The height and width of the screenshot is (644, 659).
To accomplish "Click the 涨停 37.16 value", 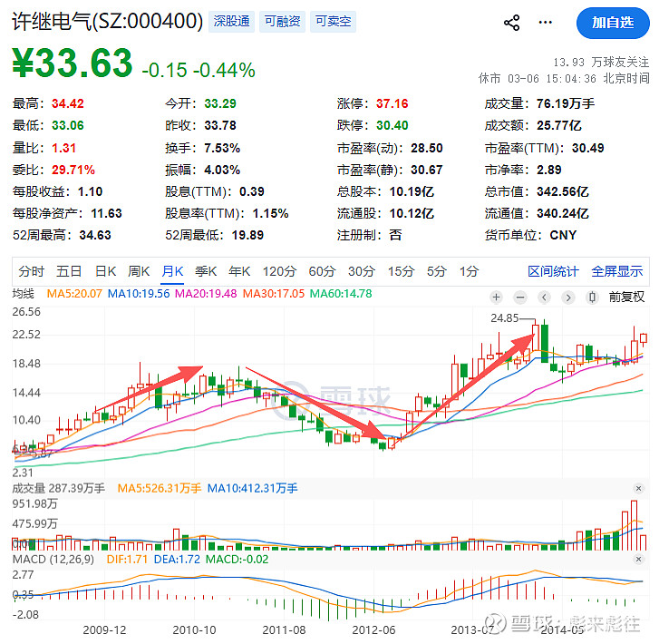I will click(392, 103).
